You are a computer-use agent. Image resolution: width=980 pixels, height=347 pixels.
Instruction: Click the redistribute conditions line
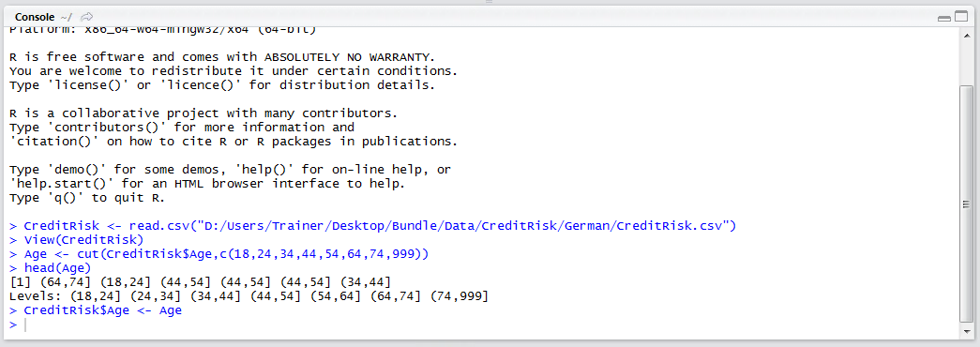tap(234, 70)
